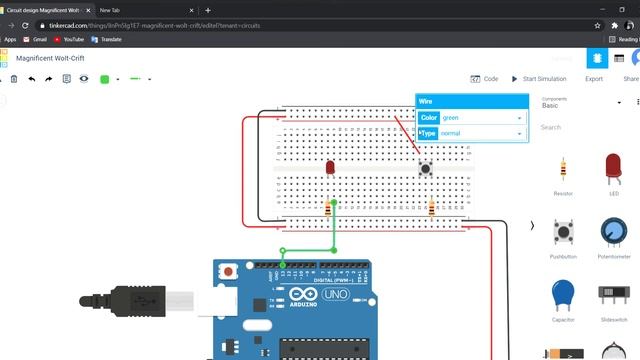Go forward in browser history
This screenshot has height=360, width=640.
(x=11, y=25)
